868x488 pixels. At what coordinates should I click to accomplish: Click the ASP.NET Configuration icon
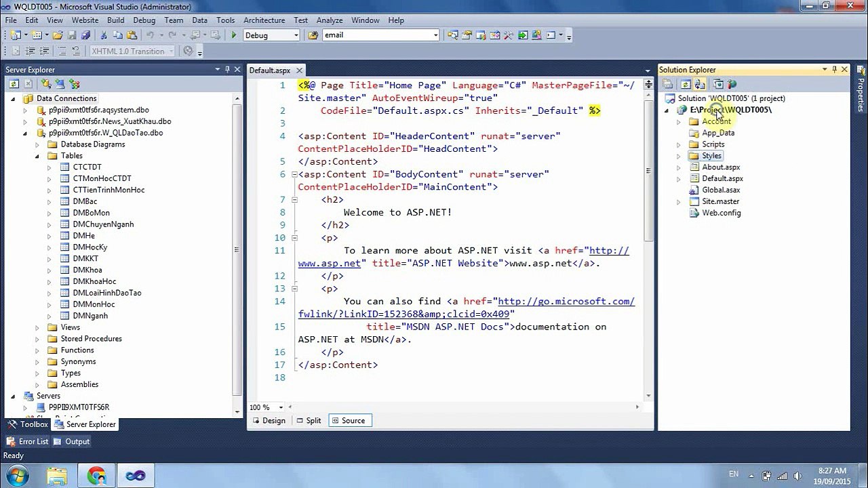[x=732, y=84]
